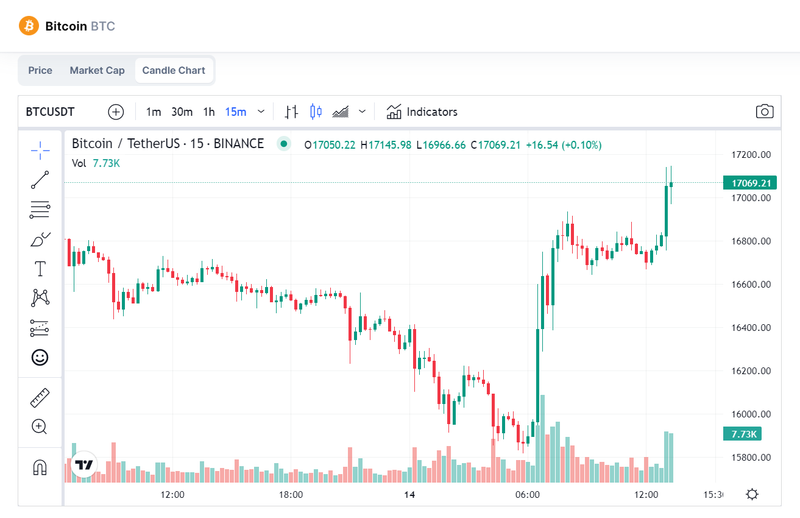Open chart settings gear icon
Image resolution: width=800 pixels, height=518 pixels.
pyautogui.click(x=752, y=494)
